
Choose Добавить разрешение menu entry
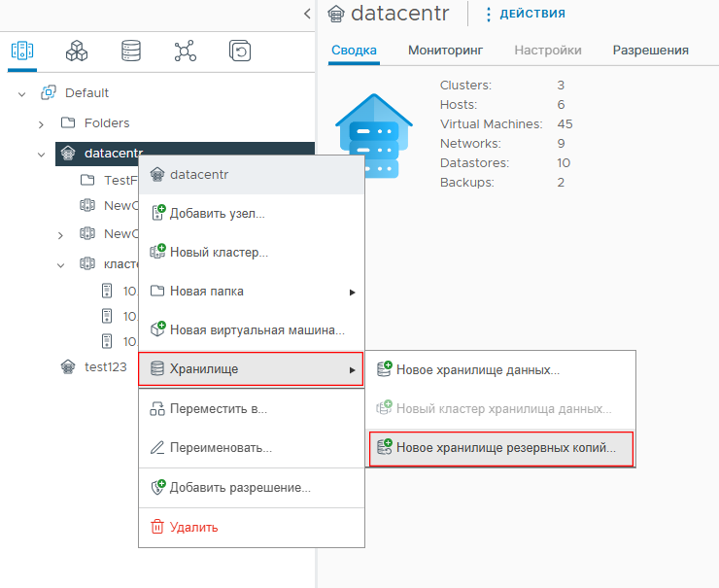(252, 487)
